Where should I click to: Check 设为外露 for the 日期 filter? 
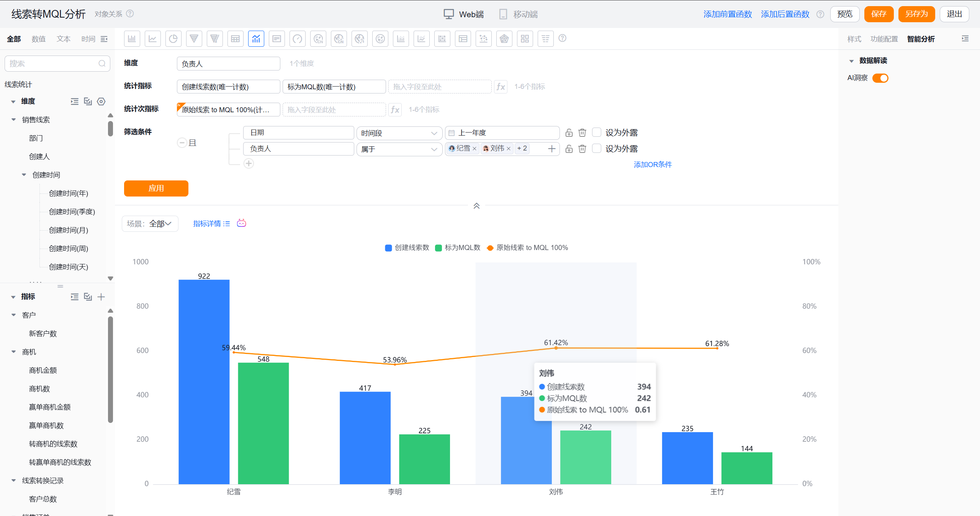click(x=597, y=133)
